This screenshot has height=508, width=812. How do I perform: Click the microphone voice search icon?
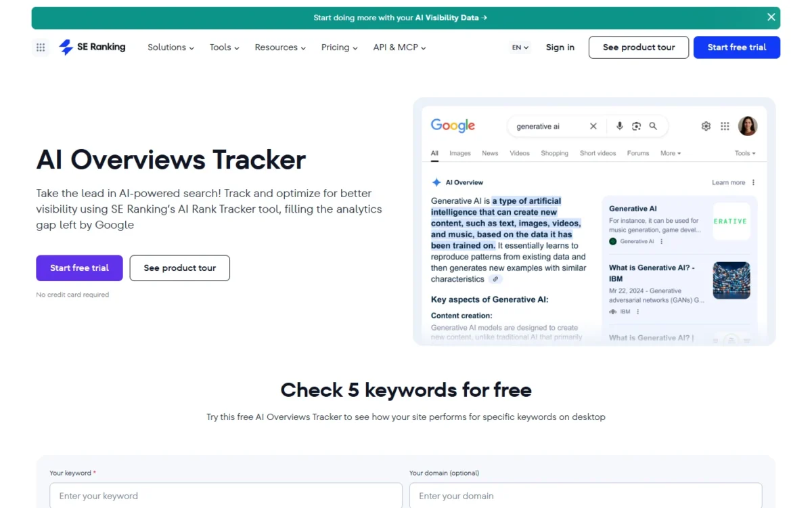coord(619,126)
